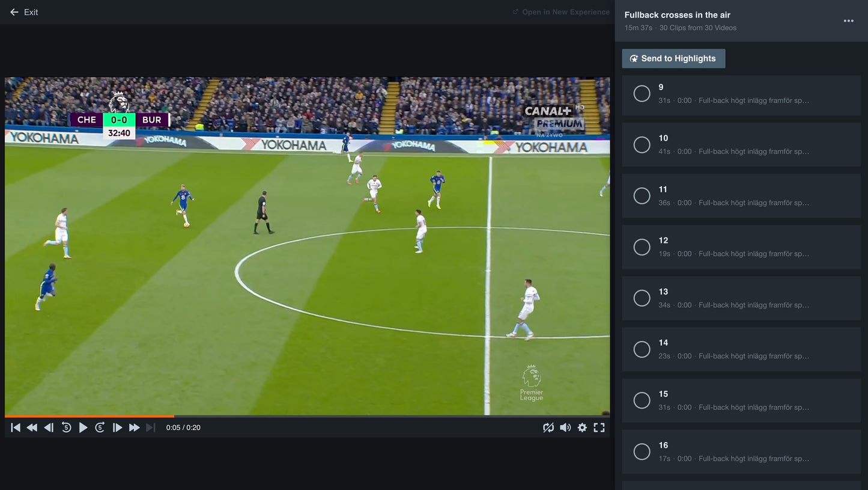Open the video settings gear

click(x=582, y=427)
